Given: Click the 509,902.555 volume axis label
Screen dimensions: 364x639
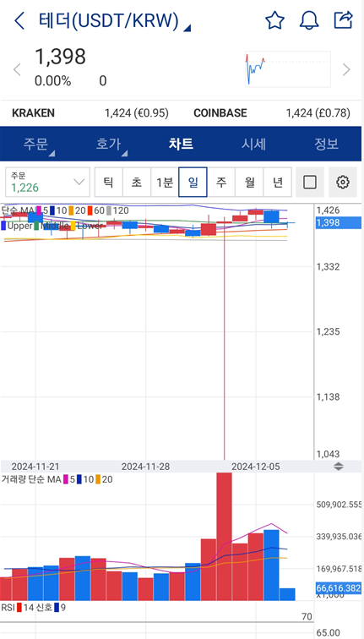Looking at the screenshot, I should [340, 505].
